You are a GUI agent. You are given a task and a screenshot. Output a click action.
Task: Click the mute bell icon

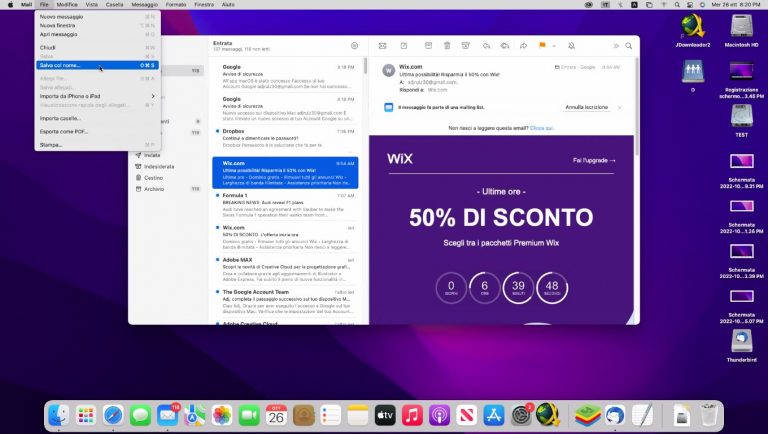tap(571, 46)
